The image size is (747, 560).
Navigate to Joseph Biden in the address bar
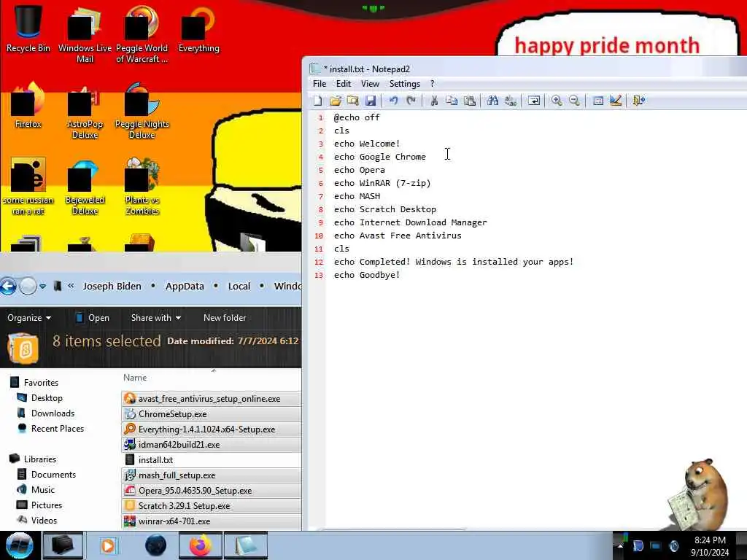[x=112, y=286]
